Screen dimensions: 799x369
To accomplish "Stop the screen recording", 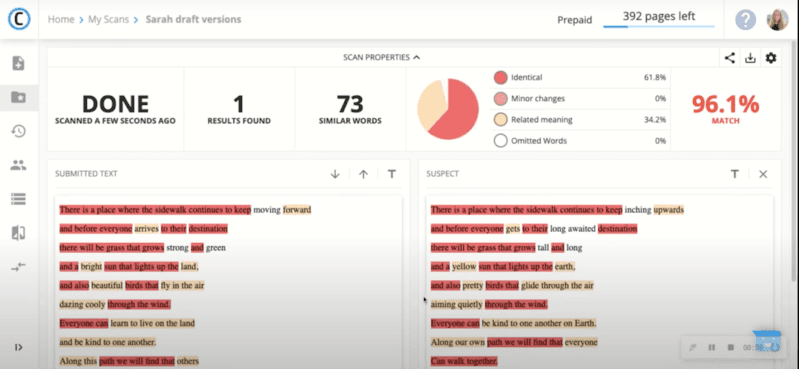I will [730, 348].
